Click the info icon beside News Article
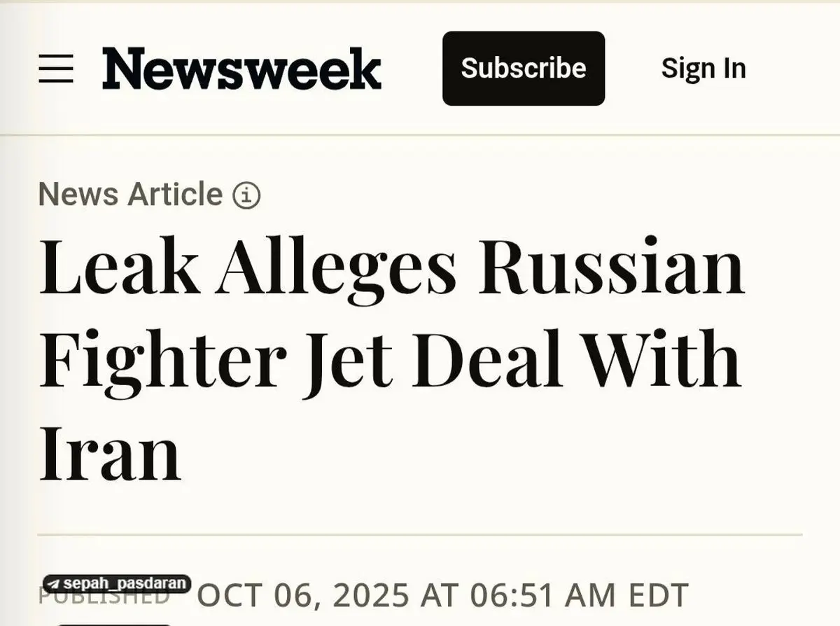 [246, 195]
